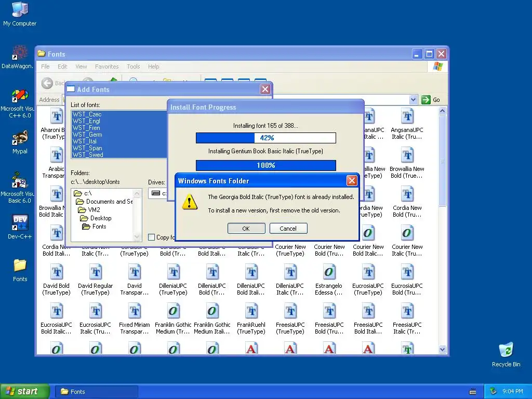Open the Edit menu in Fonts window
Viewport: 532px width, 399px height.
(62, 66)
